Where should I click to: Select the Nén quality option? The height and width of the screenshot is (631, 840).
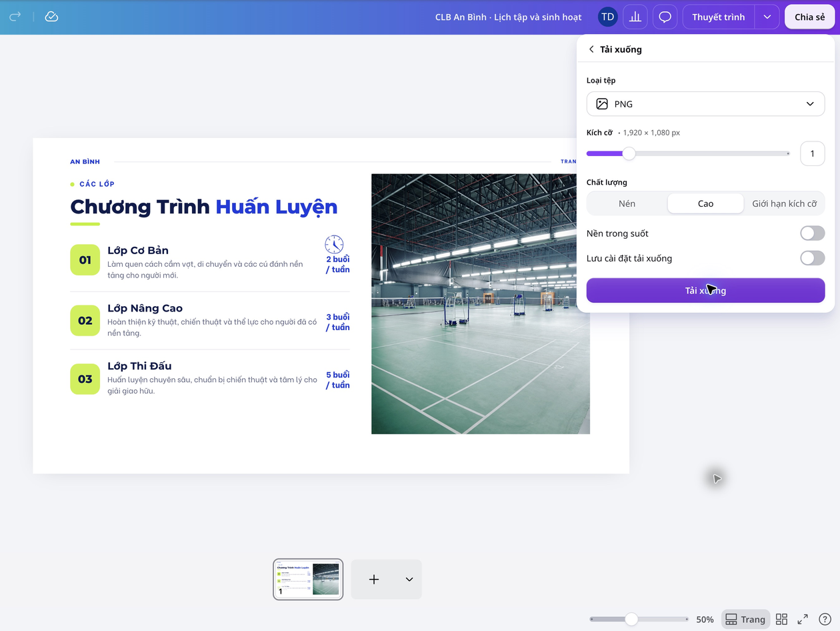[x=627, y=203]
